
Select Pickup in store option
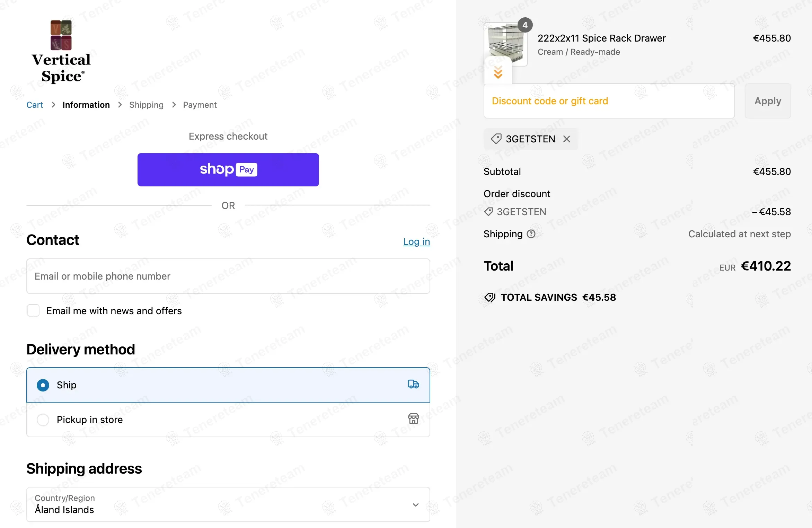pos(43,420)
